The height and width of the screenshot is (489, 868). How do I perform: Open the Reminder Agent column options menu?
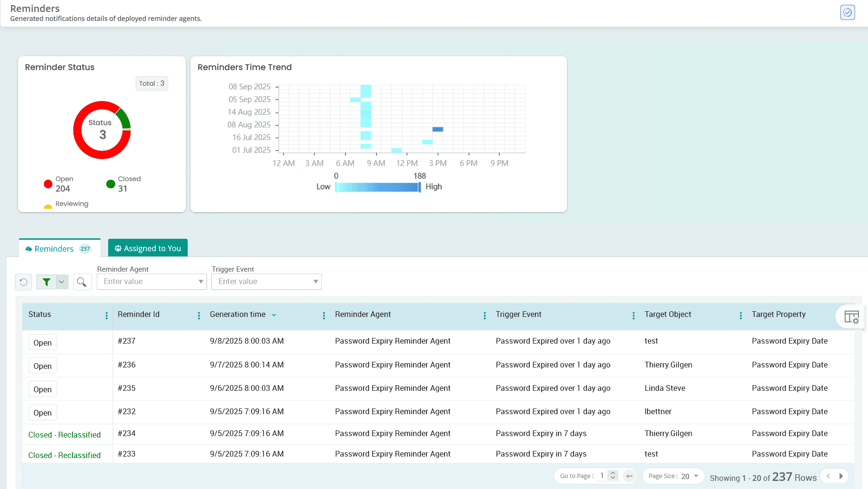pos(484,316)
